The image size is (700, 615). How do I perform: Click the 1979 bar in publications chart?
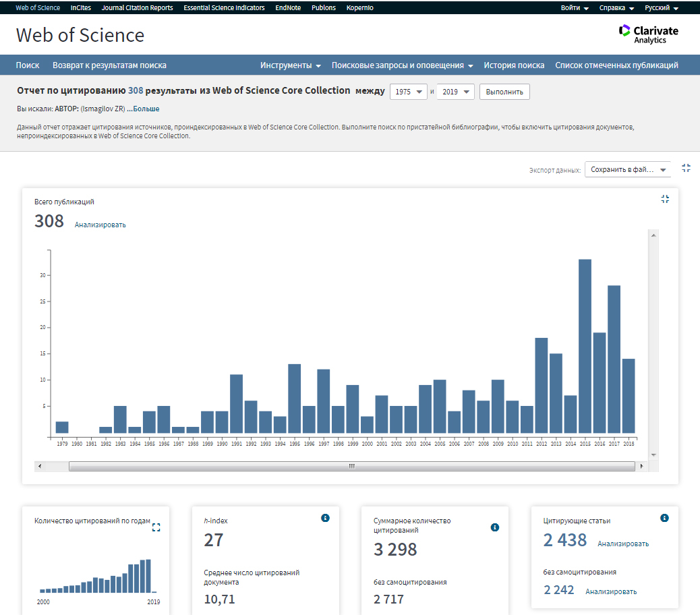[62, 427]
